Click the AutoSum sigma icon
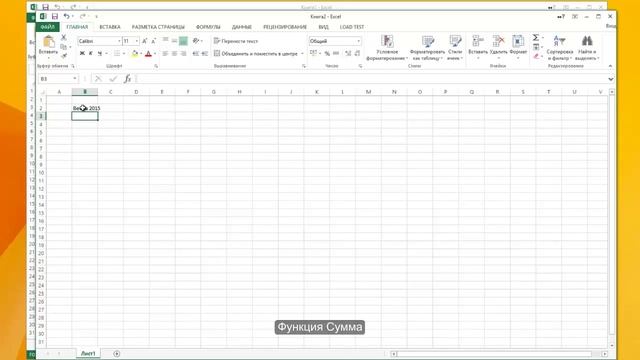640x360 pixels. (536, 38)
